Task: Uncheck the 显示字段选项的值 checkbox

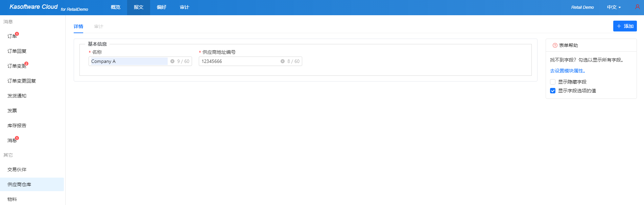Action: pyautogui.click(x=553, y=91)
